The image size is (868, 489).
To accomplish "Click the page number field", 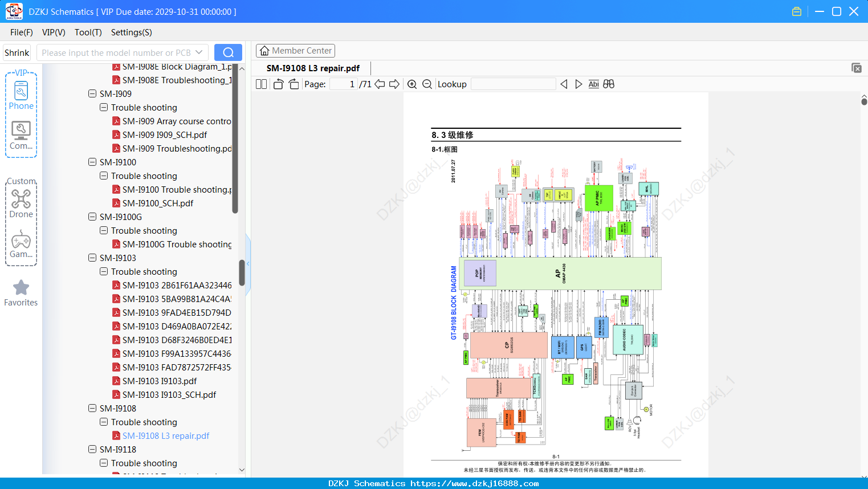I will 344,84.
